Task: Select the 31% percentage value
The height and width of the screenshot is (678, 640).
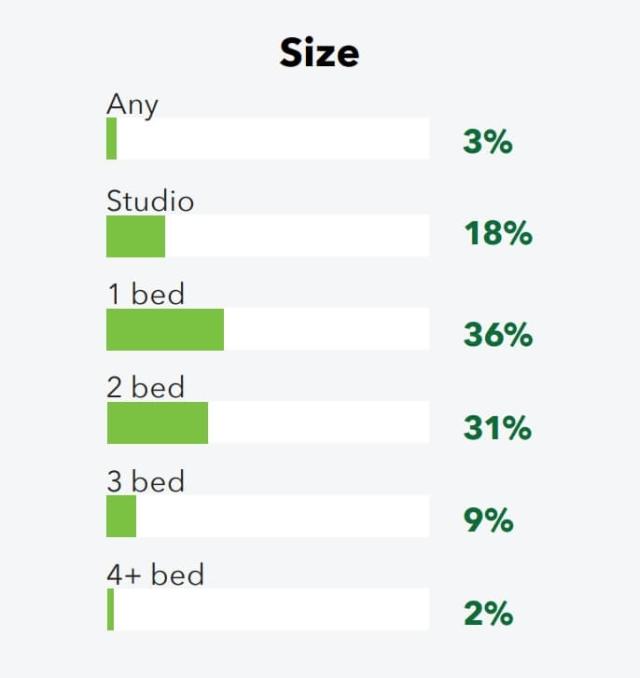Action: tap(497, 428)
